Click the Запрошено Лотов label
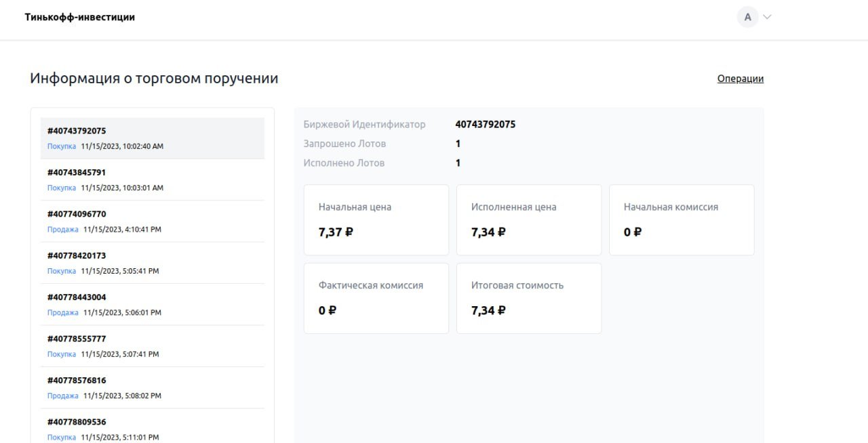868x443 pixels. tap(344, 144)
